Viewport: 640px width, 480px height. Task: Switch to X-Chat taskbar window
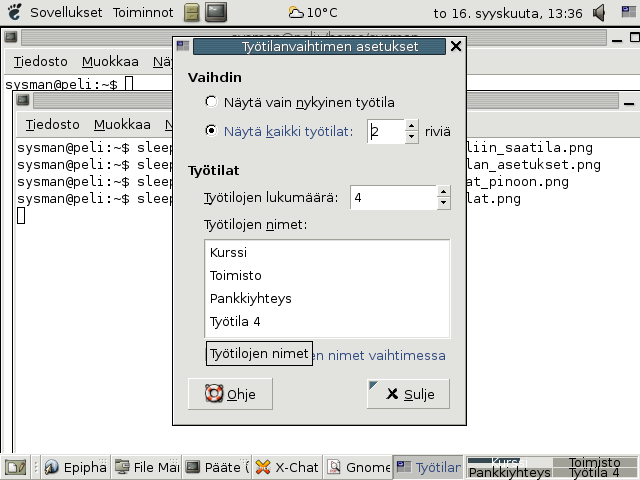[287, 467]
